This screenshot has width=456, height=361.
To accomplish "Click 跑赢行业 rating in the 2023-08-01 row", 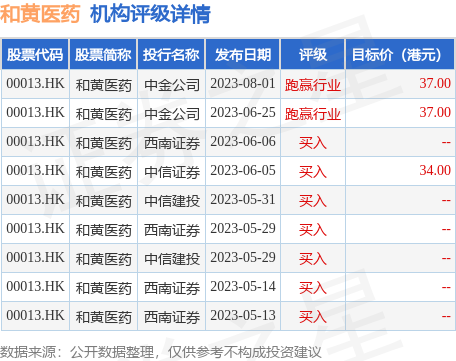I will pos(313,85).
